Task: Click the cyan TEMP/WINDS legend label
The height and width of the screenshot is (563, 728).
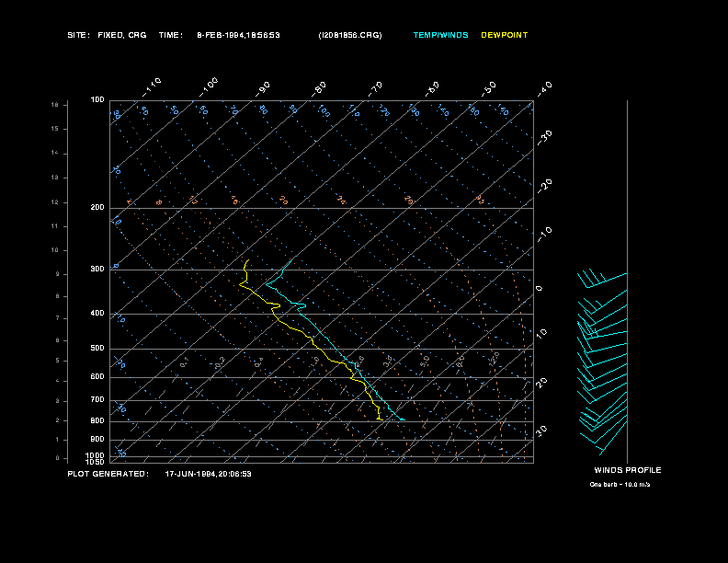Action: point(440,35)
